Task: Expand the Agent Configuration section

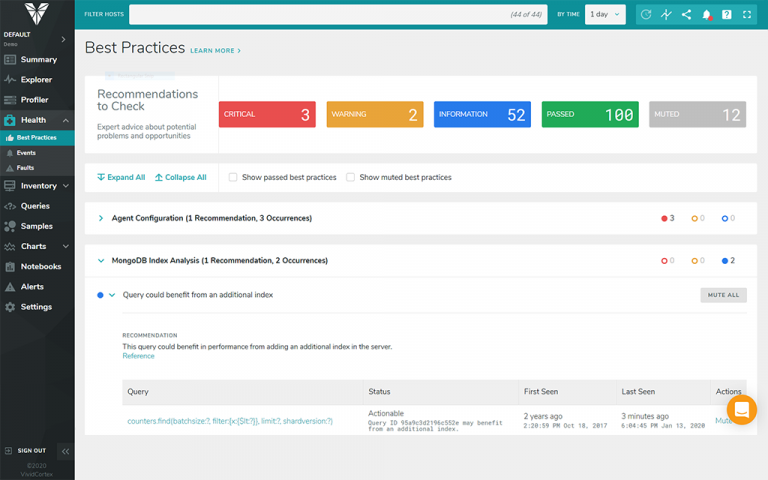Action: point(101,218)
